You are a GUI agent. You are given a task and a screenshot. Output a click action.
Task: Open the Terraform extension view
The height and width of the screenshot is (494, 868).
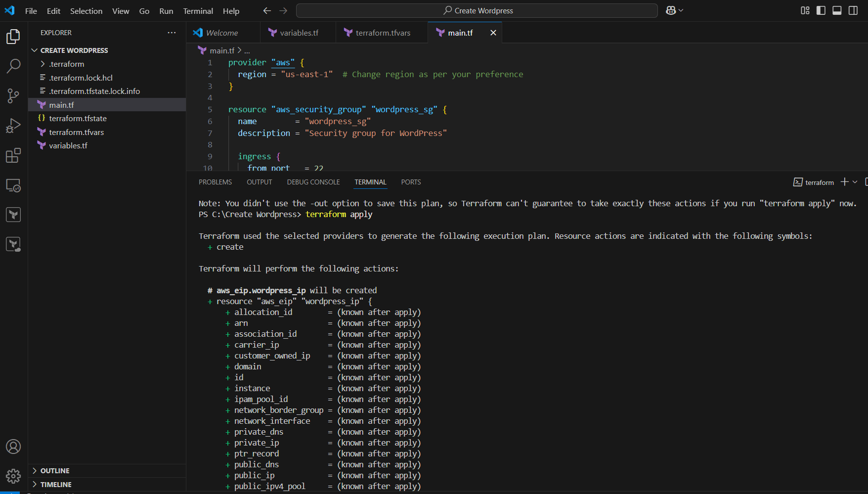[13, 215]
